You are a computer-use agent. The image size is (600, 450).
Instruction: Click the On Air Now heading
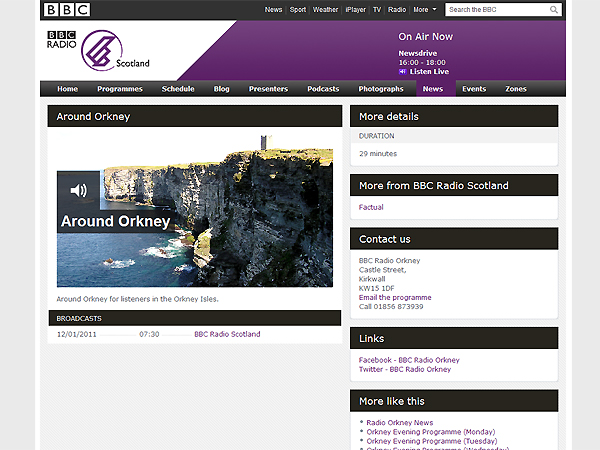(426, 36)
